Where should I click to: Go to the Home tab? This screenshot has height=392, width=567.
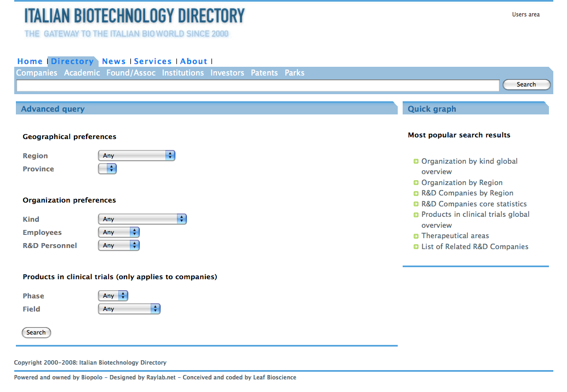tap(30, 61)
